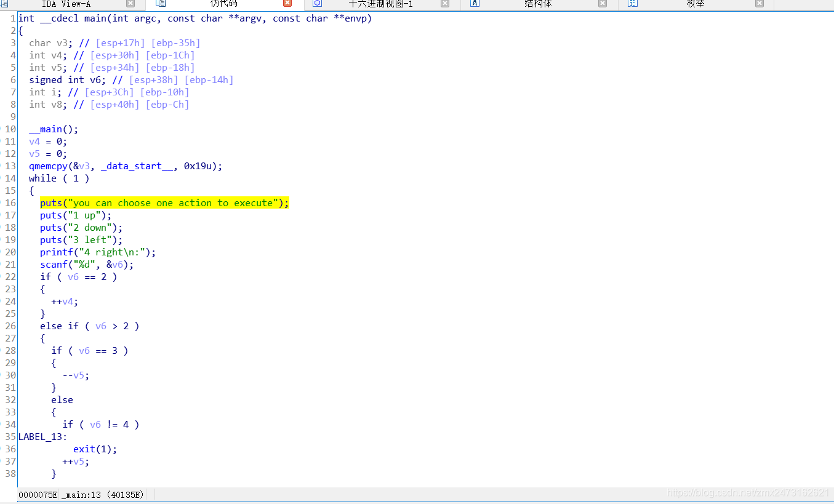This screenshot has width=834, height=504.
Task: Close the 十六进制视图-1 tab
Action: click(445, 4)
